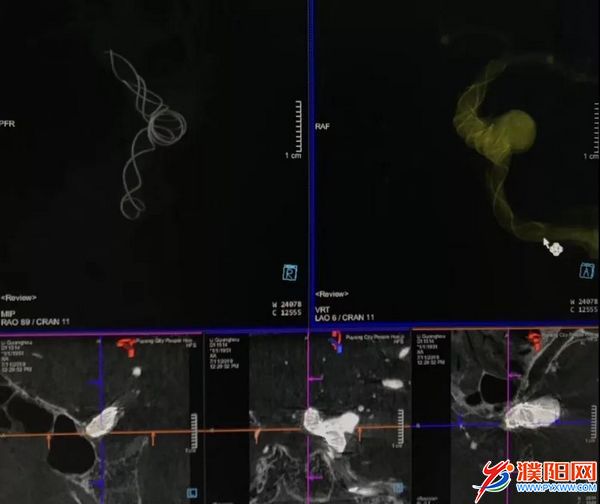Click the scale ruler in the left slice panel
Viewport: 600px width, 504px height.
pos(194,432)
